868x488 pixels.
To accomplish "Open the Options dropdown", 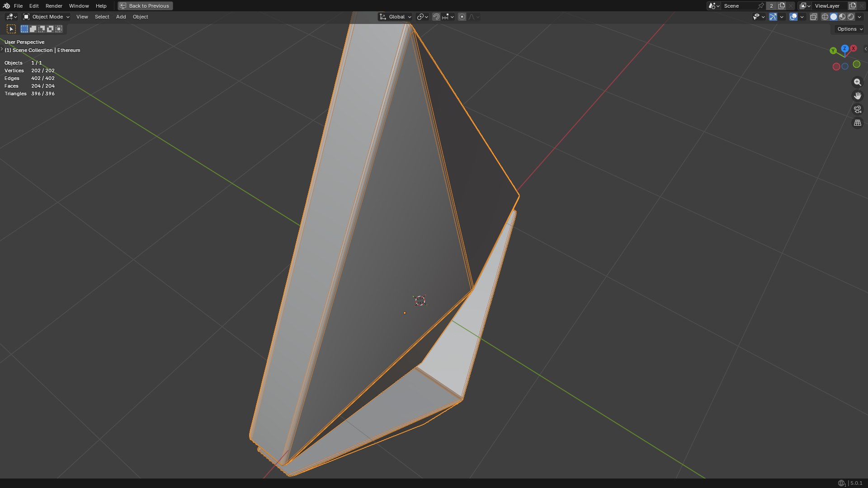I will [x=849, y=29].
